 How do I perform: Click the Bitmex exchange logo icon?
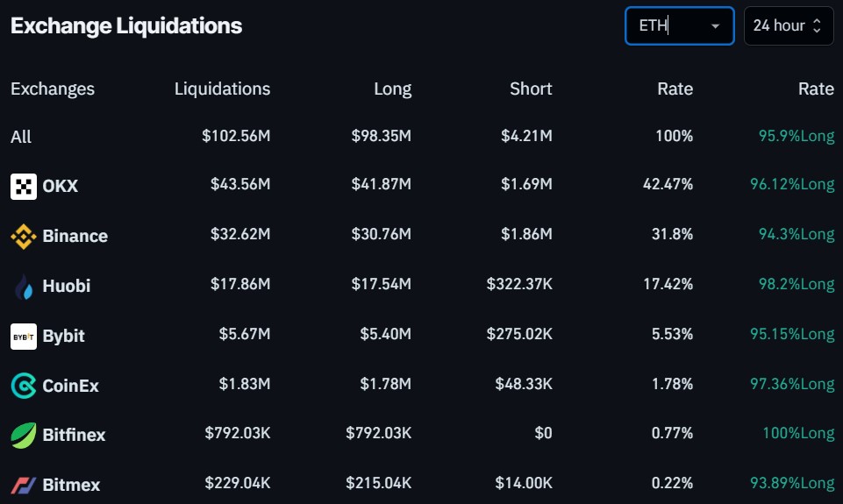[x=24, y=485]
